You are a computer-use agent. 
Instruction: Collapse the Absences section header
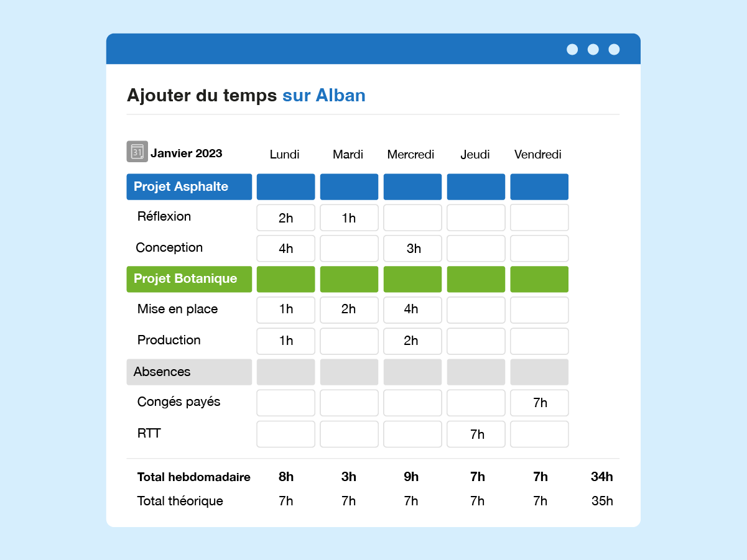(x=189, y=372)
